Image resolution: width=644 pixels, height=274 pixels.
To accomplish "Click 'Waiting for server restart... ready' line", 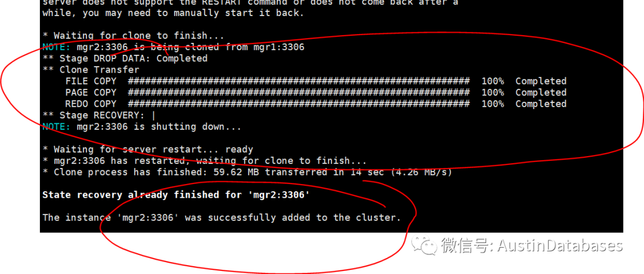I will click(147, 150).
